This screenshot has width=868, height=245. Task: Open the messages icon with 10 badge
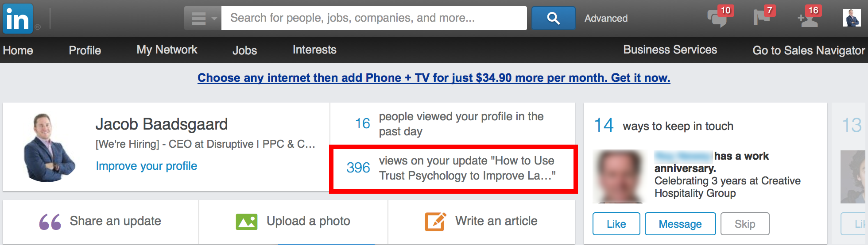(718, 18)
